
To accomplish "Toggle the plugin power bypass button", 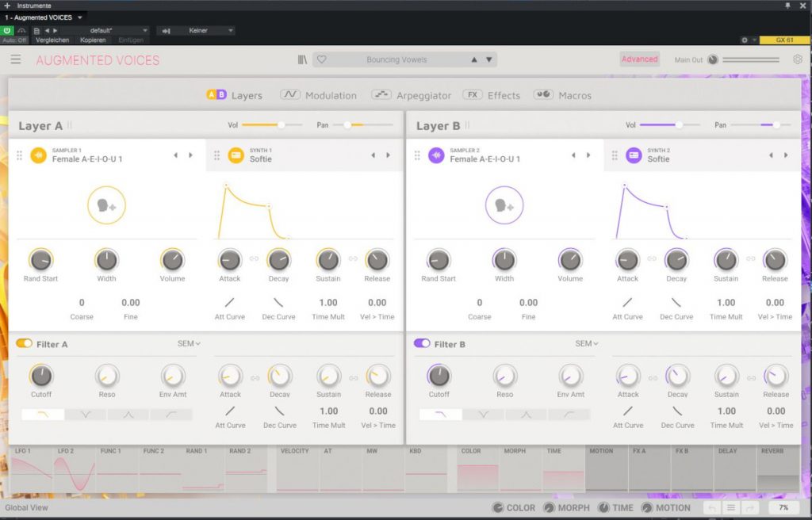I will pos(6,31).
